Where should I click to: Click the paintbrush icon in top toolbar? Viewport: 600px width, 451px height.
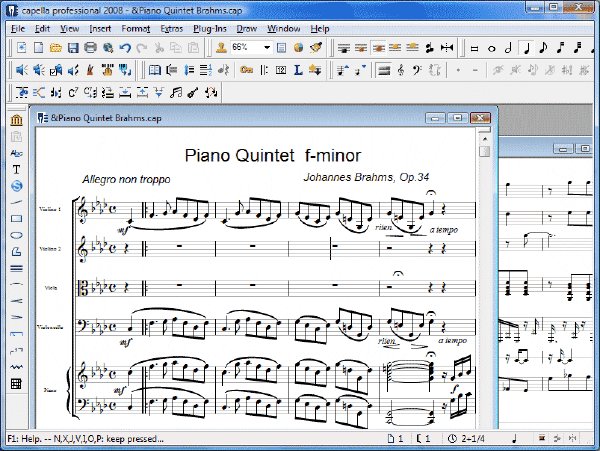pos(316,48)
